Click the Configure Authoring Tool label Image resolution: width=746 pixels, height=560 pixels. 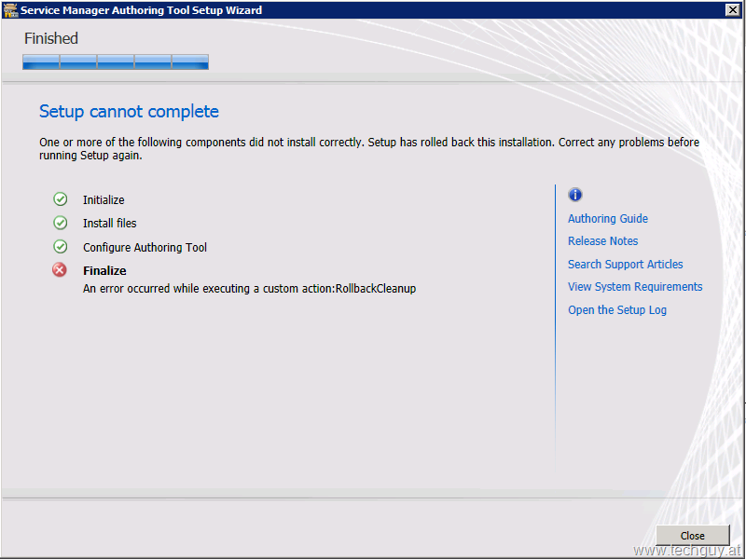tap(145, 248)
